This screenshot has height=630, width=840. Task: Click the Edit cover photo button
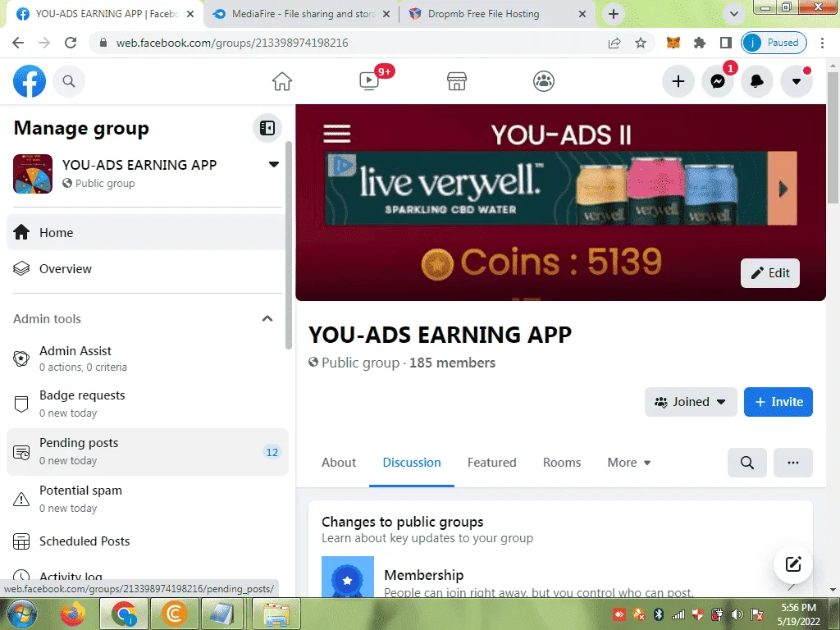pos(769,273)
